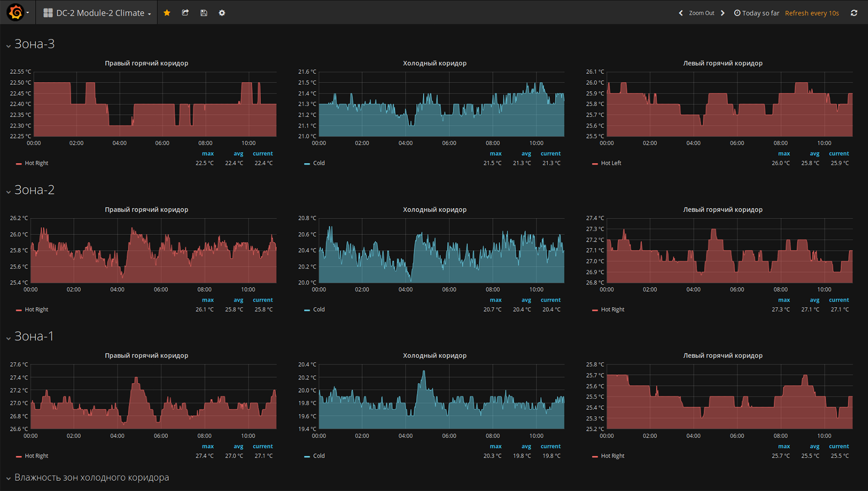Open the 'Today so far' time picker
The image size is (868, 491).
click(x=757, y=13)
